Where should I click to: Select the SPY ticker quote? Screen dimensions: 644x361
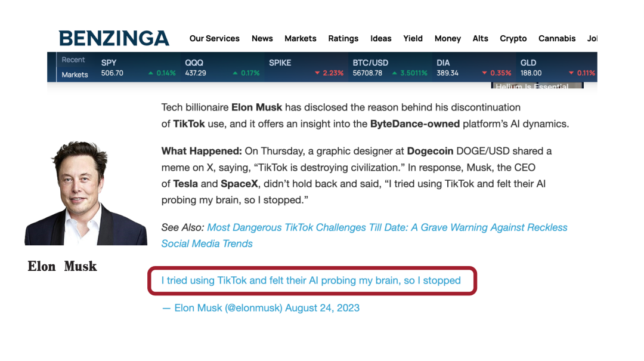click(138, 67)
